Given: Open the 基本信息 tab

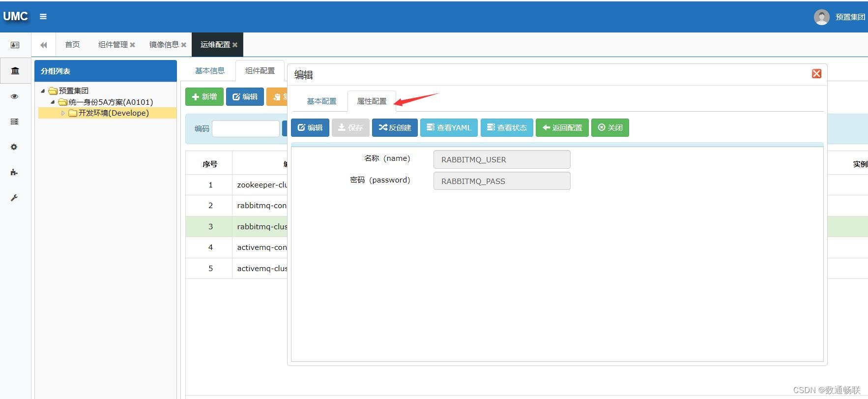Looking at the screenshot, I should [x=210, y=71].
